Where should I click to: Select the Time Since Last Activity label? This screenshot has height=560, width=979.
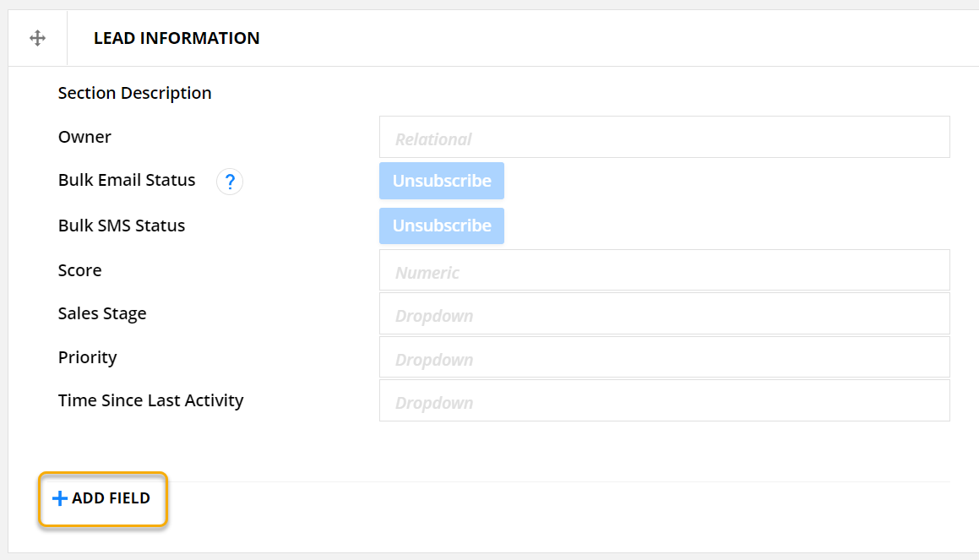click(x=150, y=400)
